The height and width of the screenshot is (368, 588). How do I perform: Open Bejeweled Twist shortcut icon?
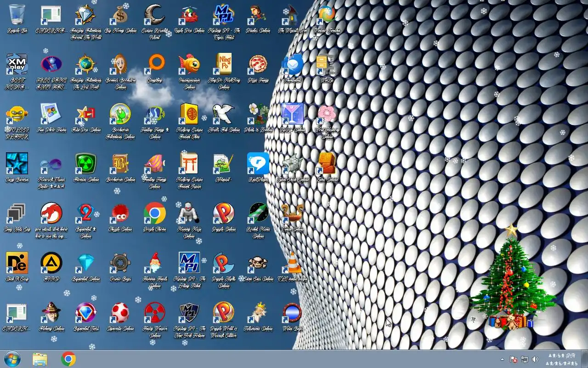[x=86, y=313]
